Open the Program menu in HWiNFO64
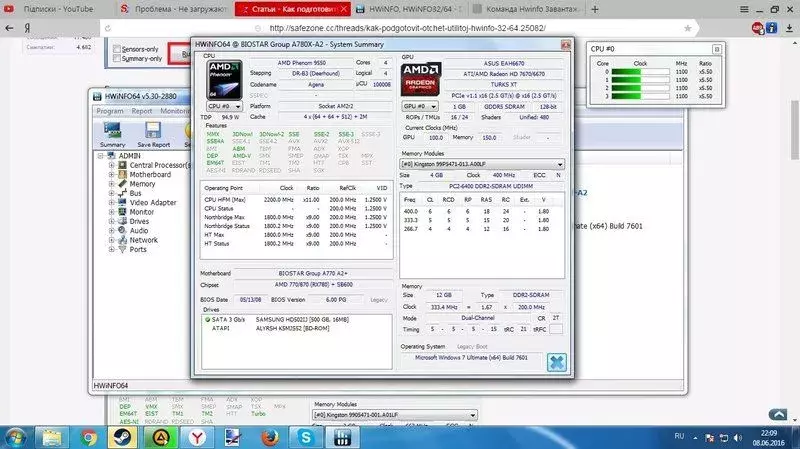 point(110,111)
